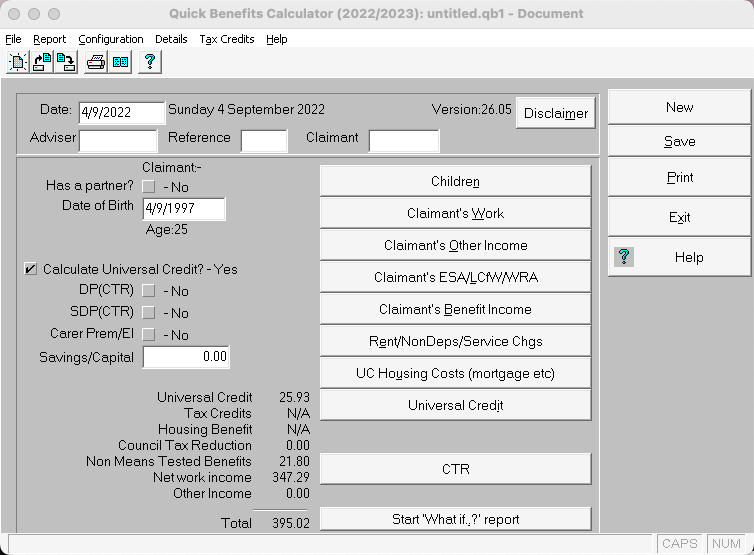Click the Exit button

pyautogui.click(x=679, y=217)
